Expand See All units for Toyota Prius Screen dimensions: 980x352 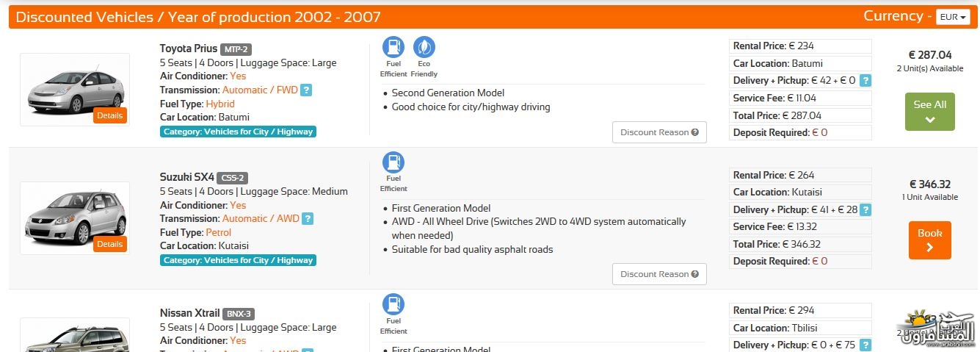pos(929,112)
